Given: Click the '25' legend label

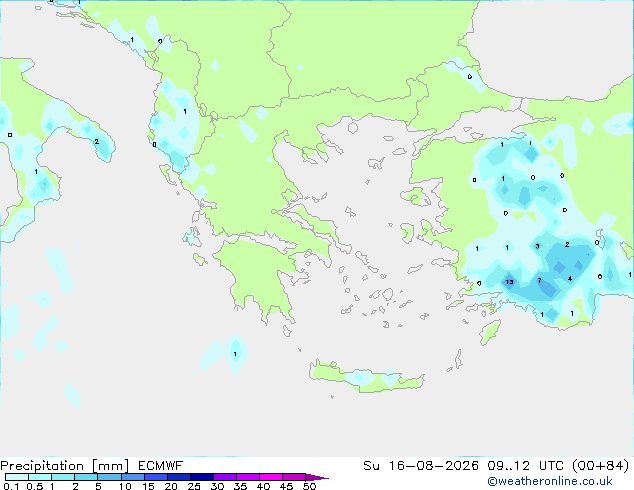Looking at the screenshot, I should click(x=194, y=486).
